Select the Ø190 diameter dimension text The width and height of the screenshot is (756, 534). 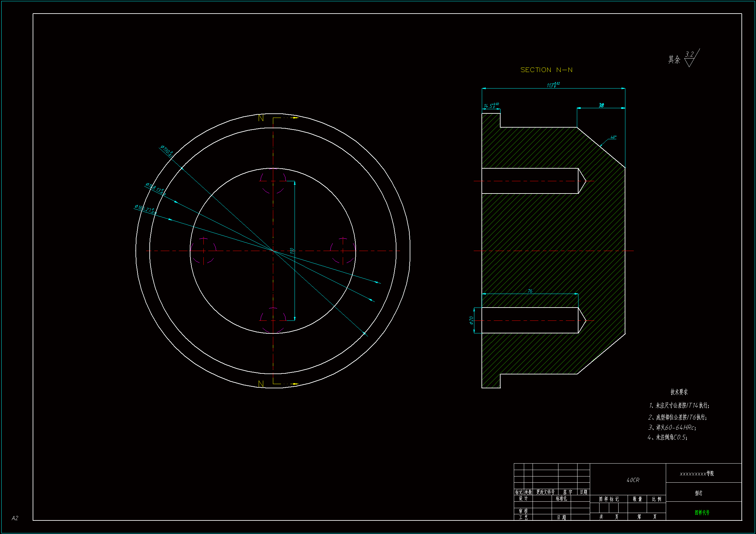pos(167,151)
